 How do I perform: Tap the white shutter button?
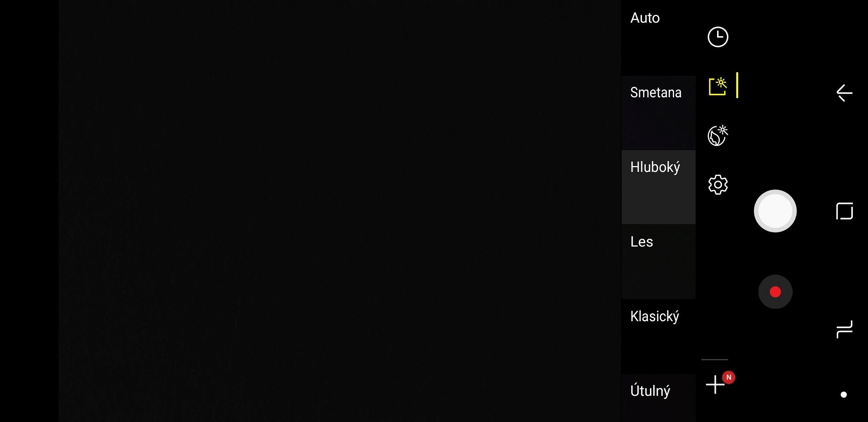pyautogui.click(x=775, y=211)
